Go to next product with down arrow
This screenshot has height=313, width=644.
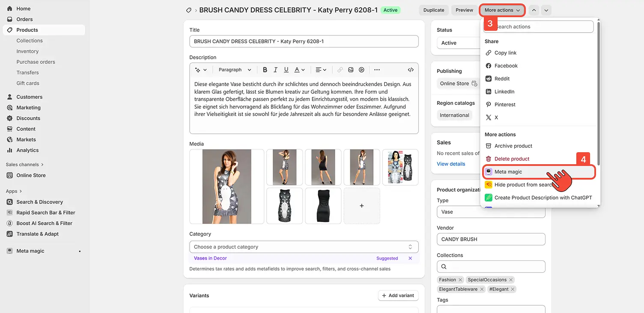(x=546, y=10)
